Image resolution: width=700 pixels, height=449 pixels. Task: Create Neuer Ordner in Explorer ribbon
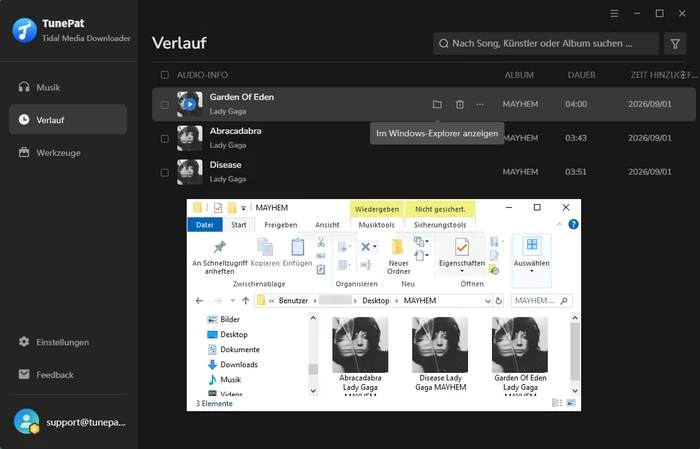398,256
